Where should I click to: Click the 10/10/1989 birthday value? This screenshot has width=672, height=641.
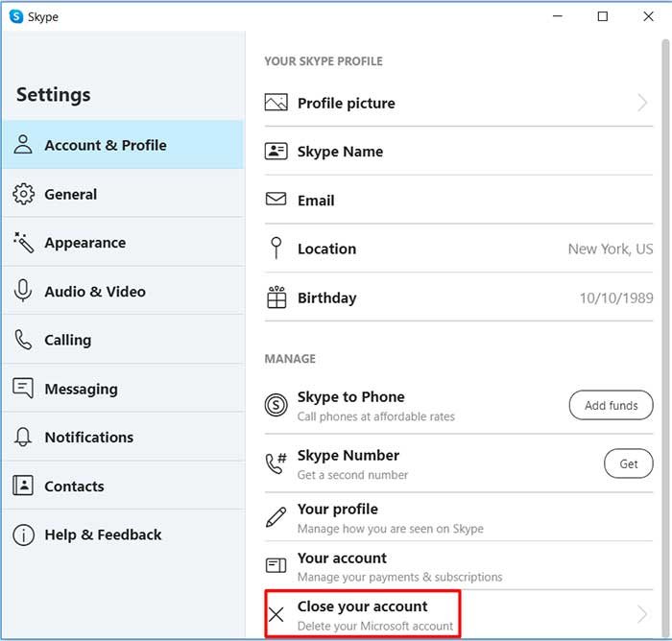pos(616,297)
